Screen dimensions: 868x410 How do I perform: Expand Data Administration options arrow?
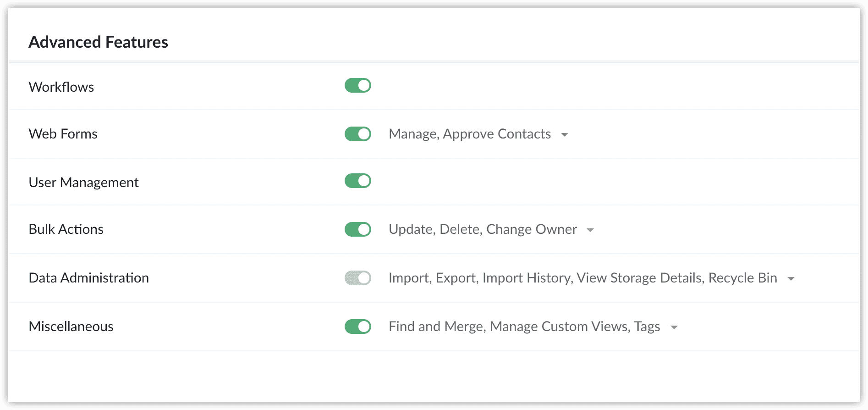click(791, 279)
